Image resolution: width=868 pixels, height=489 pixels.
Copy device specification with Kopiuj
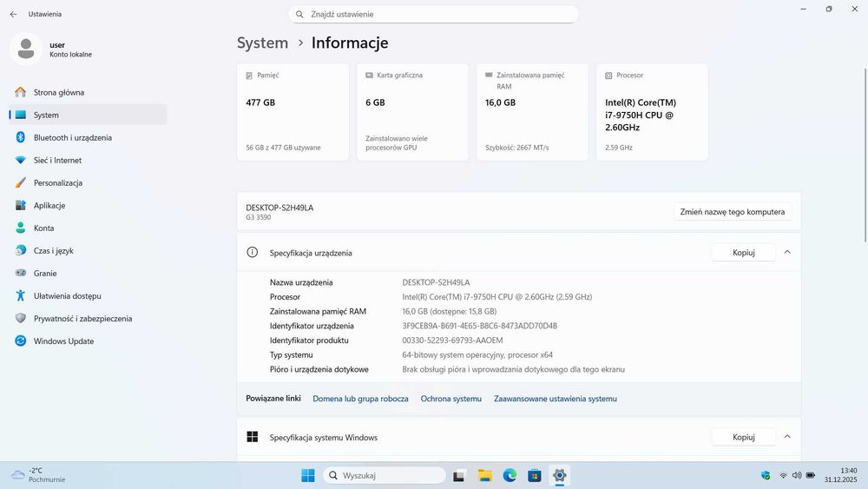pyautogui.click(x=744, y=253)
